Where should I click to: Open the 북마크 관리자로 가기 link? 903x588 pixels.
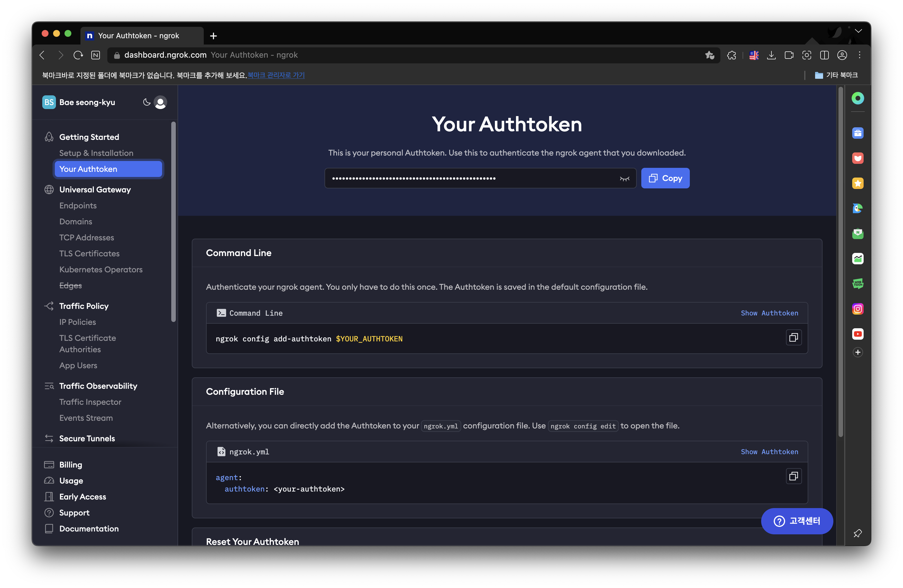(x=276, y=75)
